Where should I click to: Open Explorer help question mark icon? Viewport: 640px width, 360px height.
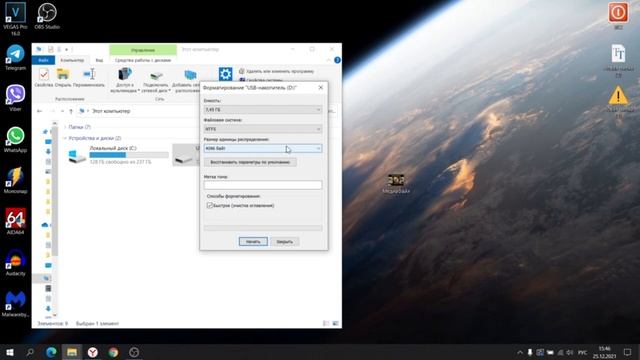pyautogui.click(x=337, y=60)
